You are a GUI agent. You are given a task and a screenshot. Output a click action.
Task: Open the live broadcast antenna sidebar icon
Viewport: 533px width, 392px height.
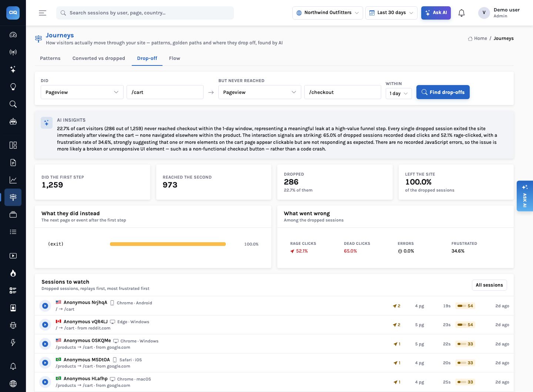[13, 52]
